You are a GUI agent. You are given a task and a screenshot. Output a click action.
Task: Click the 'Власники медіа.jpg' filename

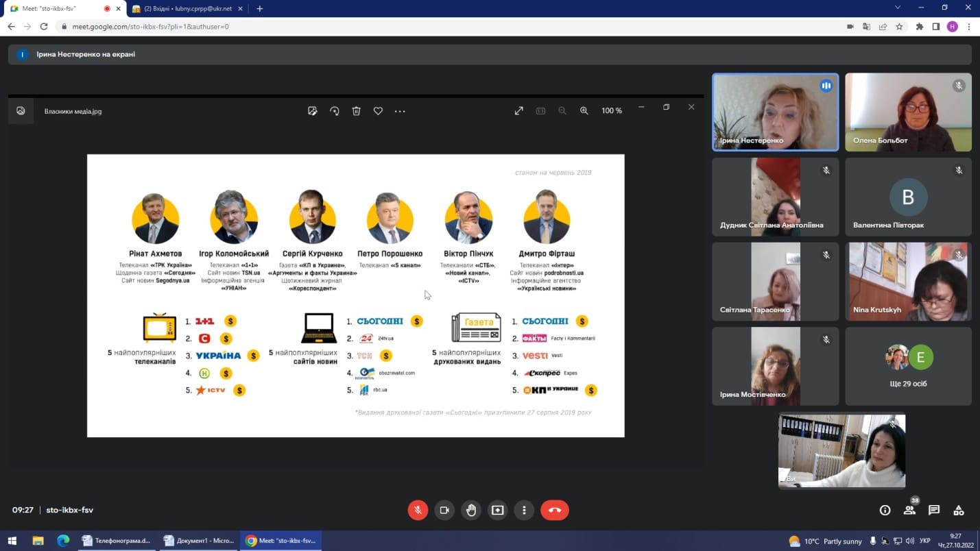73,111
